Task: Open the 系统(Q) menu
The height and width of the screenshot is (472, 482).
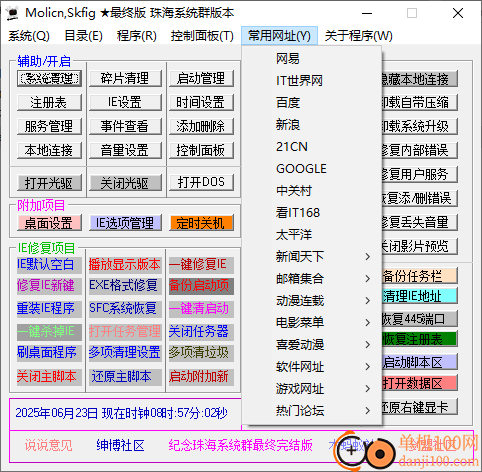Action: [x=29, y=36]
